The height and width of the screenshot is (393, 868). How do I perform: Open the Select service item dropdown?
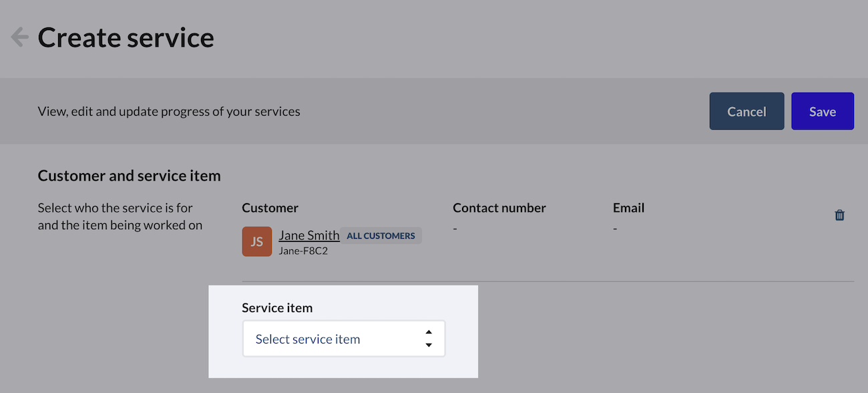pos(334,339)
